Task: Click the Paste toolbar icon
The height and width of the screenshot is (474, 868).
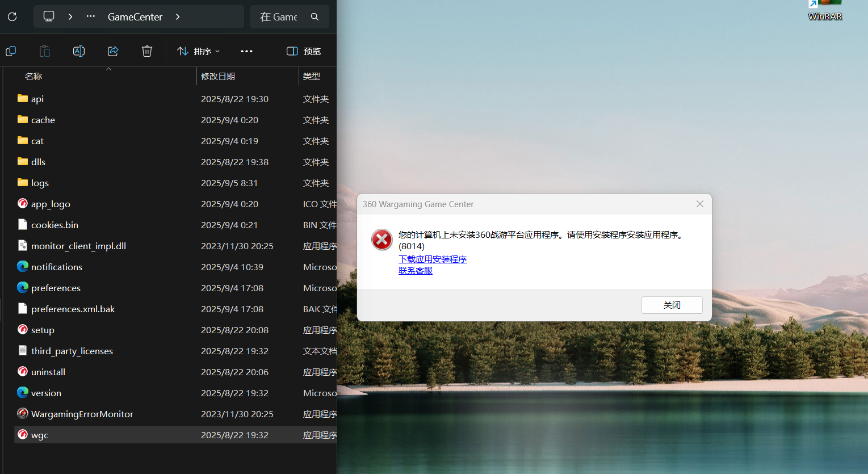Action: (x=45, y=51)
